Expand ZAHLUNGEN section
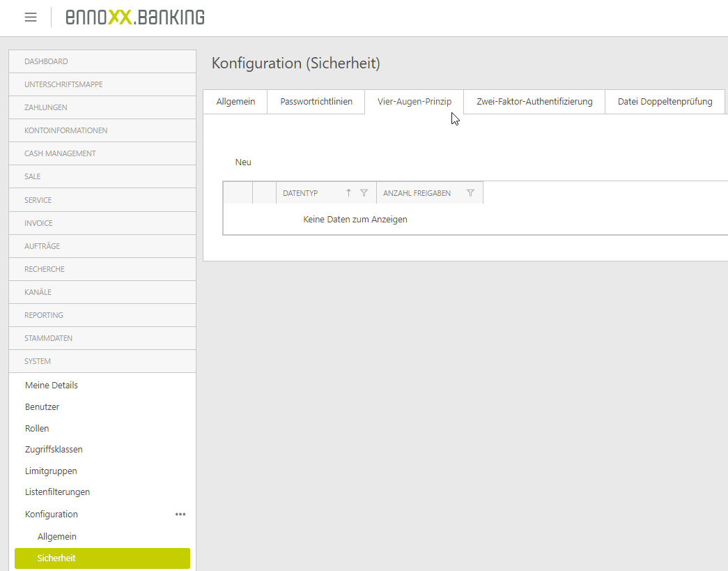The width and height of the screenshot is (728, 571). [102, 107]
